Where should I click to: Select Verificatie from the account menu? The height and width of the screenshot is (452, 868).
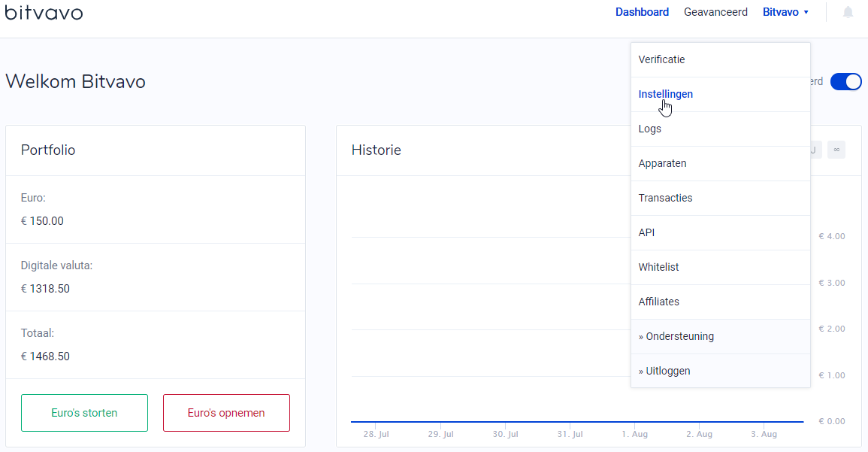(x=720, y=60)
